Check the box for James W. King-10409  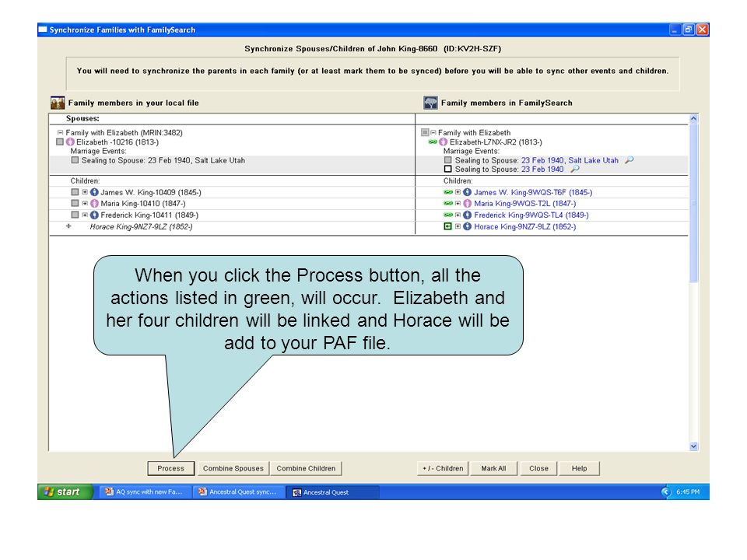pos(75,192)
